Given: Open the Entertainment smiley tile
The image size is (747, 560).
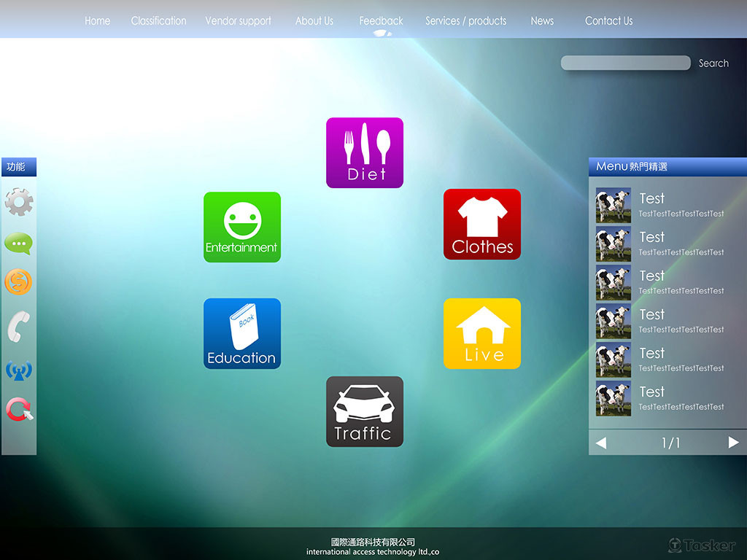Looking at the screenshot, I should (241, 227).
